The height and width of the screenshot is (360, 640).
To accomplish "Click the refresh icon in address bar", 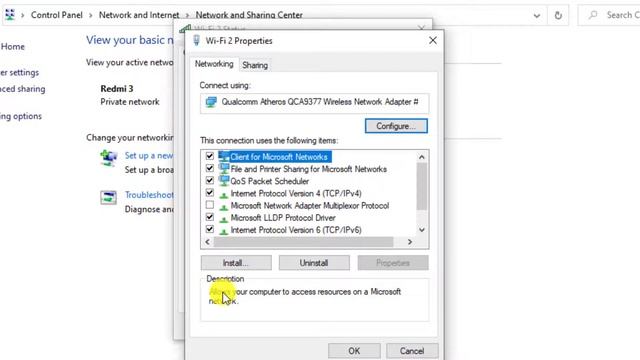I will [x=558, y=16].
